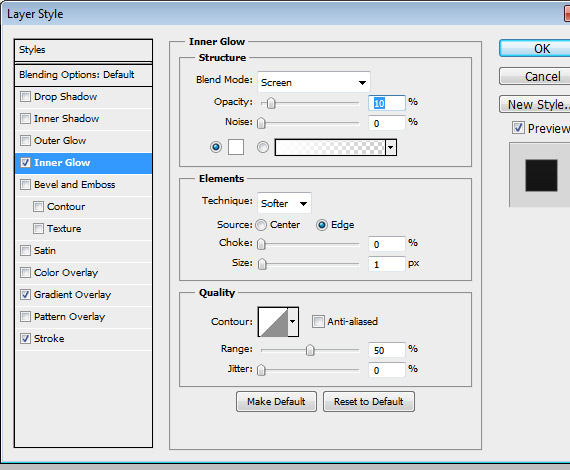Uncheck the Inner Glow checkbox
Viewport: 570px width, 470px height.
[x=25, y=163]
